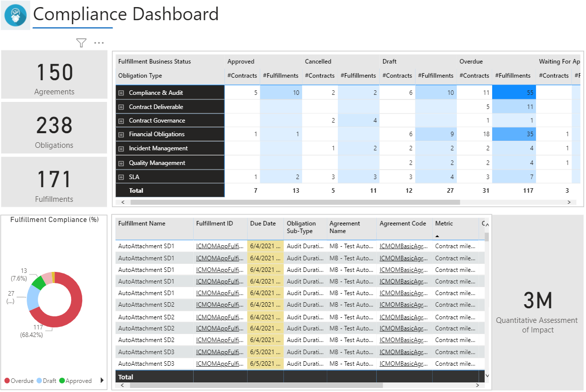The image size is (586, 392).
Task: Expand the Quality Management row
Action: (121, 163)
